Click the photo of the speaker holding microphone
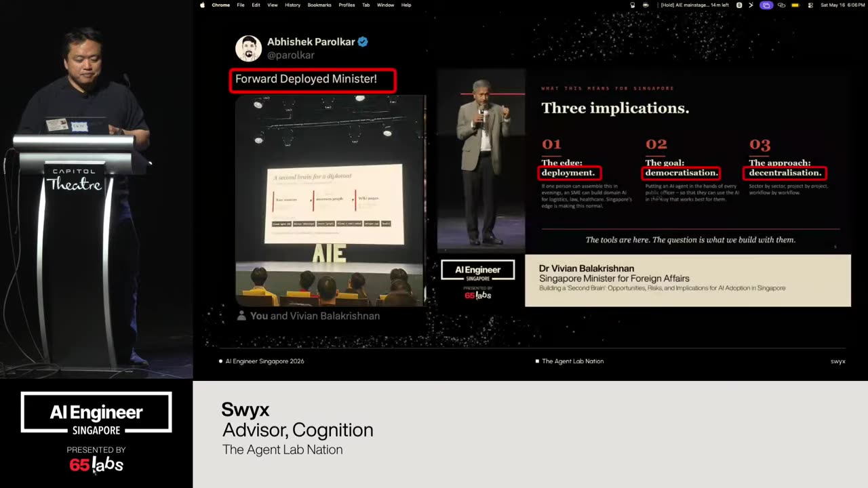Image resolution: width=868 pixels, height=488 pixels. 481,161
